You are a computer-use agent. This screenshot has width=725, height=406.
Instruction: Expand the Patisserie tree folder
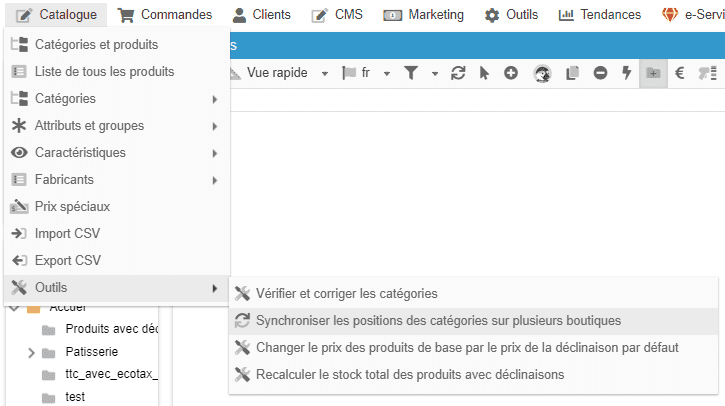tap(31, 352)
